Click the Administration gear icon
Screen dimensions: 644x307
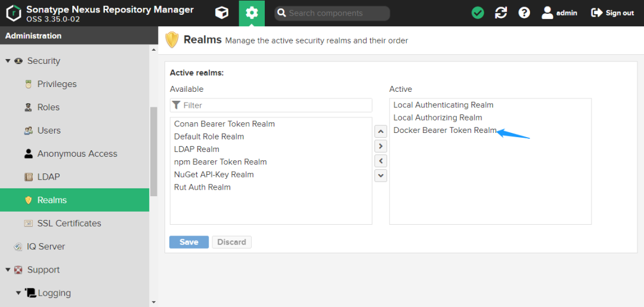click(252, 13)
